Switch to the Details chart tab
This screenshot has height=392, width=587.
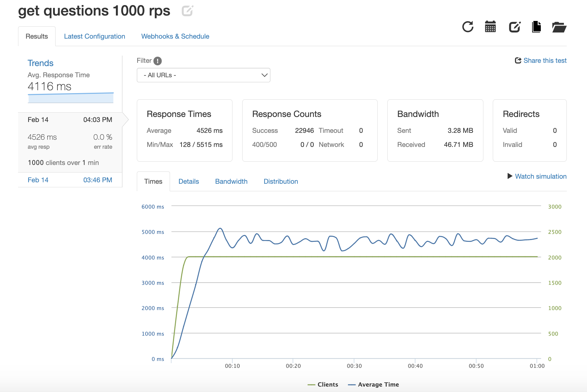click(189, 182)
